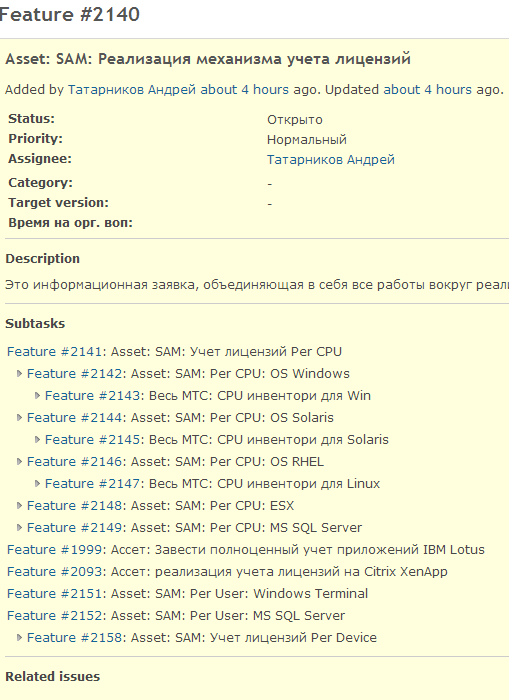Expand arrow beside Feature #2143
Viewport: 509px width, 700px height.
[x=38, y=396]
